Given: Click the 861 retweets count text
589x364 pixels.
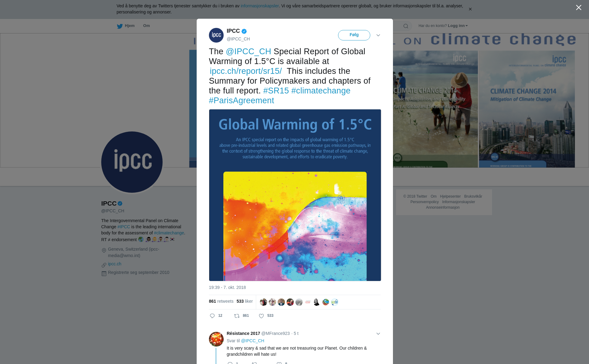Looking at the screenshot, I should pos(221,301).
